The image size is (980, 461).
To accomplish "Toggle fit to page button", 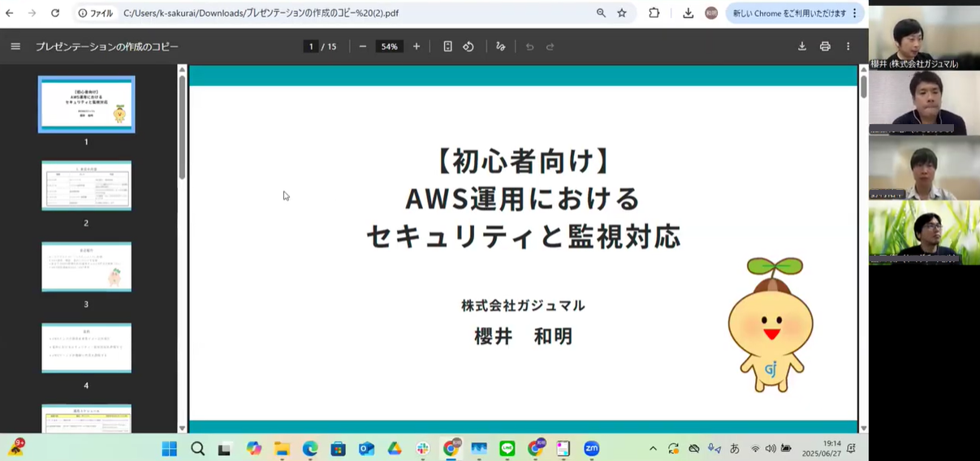I will click(447, 46).
